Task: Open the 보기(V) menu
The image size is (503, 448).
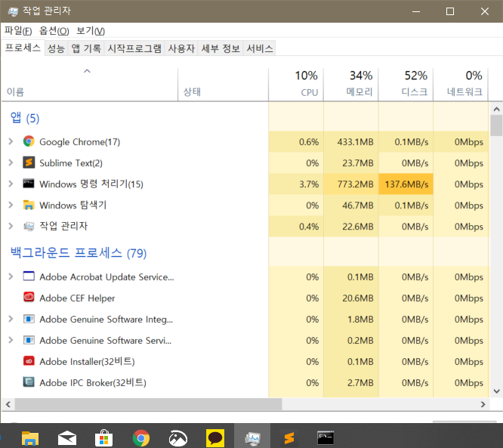Action: [x=91, y=31]
